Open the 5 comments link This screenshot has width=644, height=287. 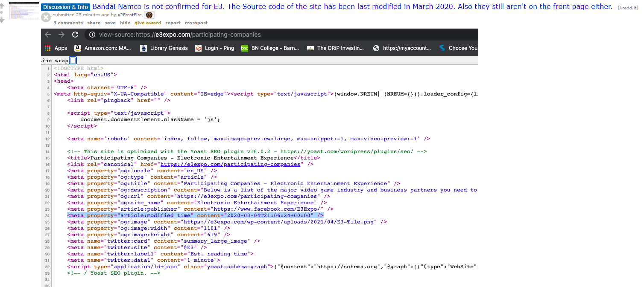[x=68, y=23]
